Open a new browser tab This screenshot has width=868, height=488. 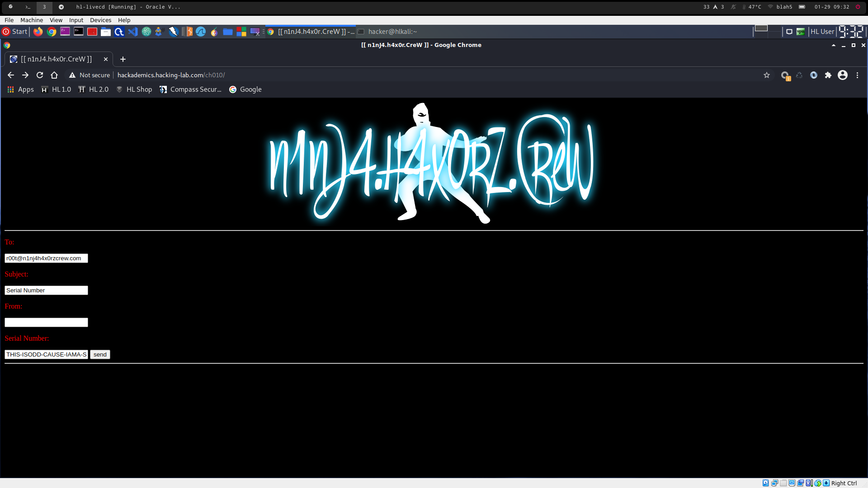[123, 59]
